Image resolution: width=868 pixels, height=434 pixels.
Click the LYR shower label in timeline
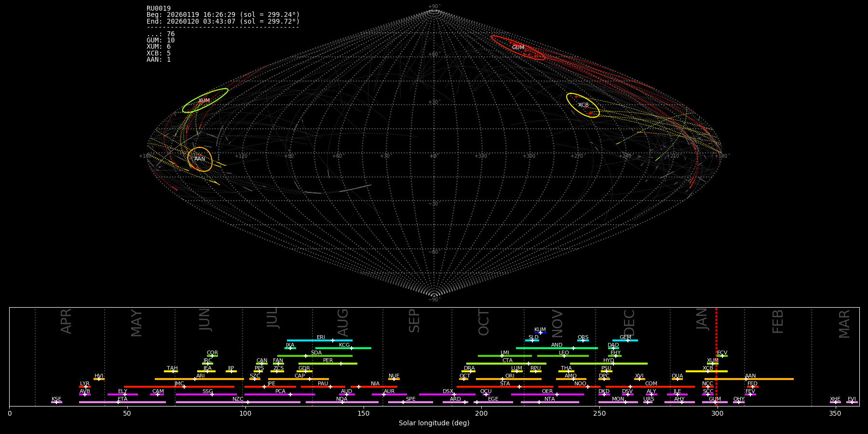click(x=85, y=384)
